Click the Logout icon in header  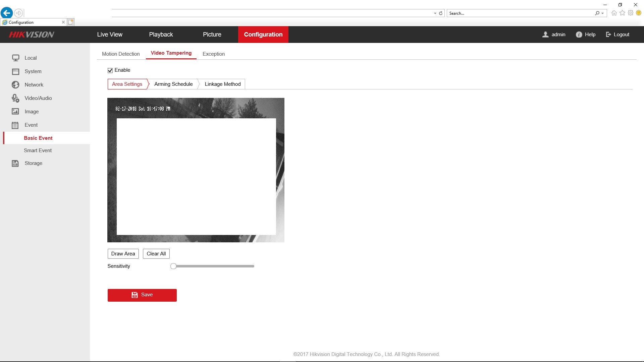608,35
